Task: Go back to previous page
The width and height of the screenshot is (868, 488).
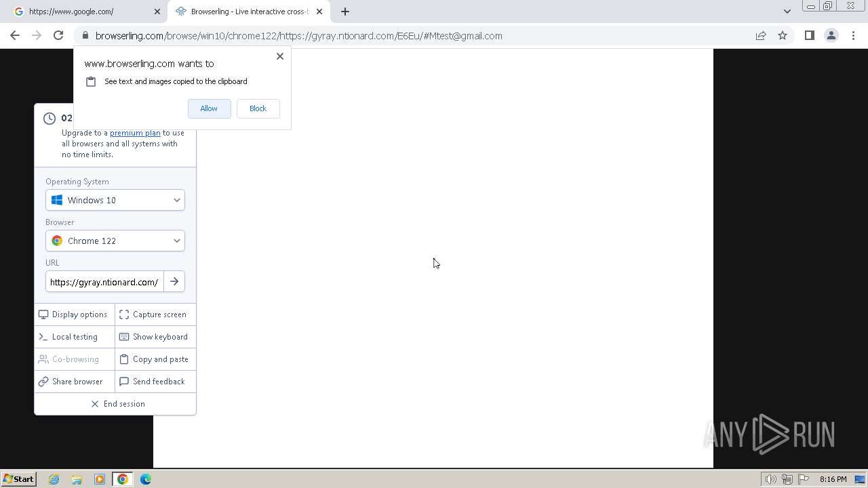Action: pos(15,36)
